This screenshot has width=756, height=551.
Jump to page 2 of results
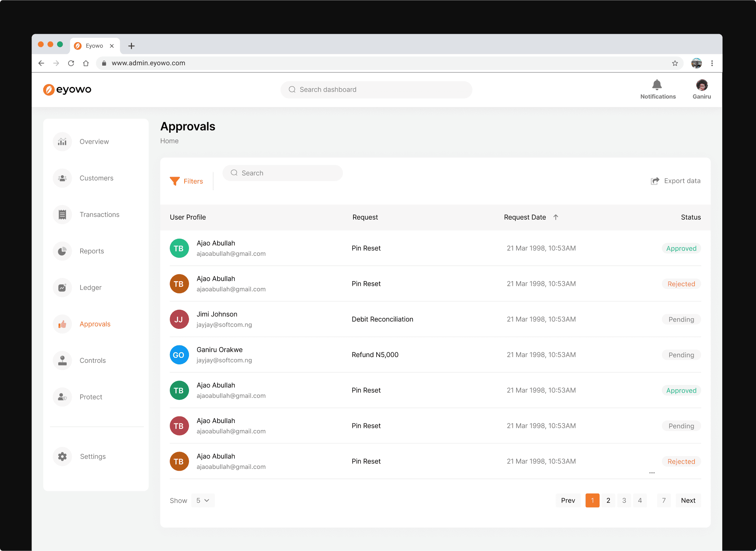(608, 500)
